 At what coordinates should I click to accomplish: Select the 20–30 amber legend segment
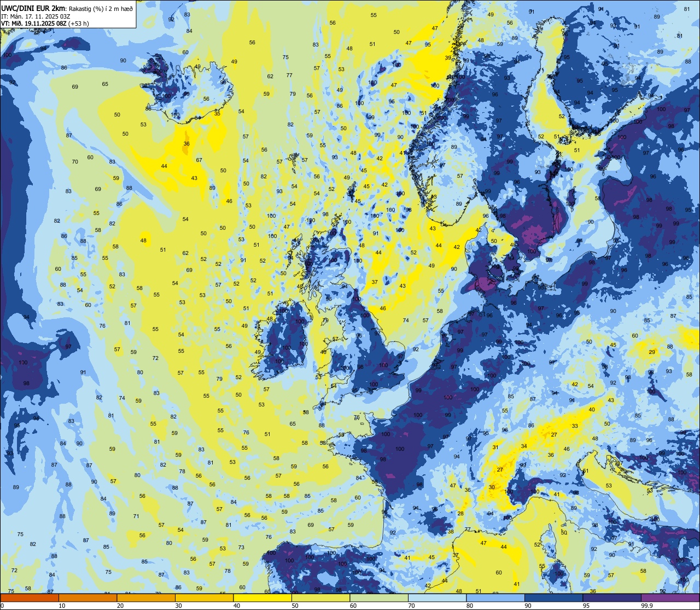[x=146, y=597]
